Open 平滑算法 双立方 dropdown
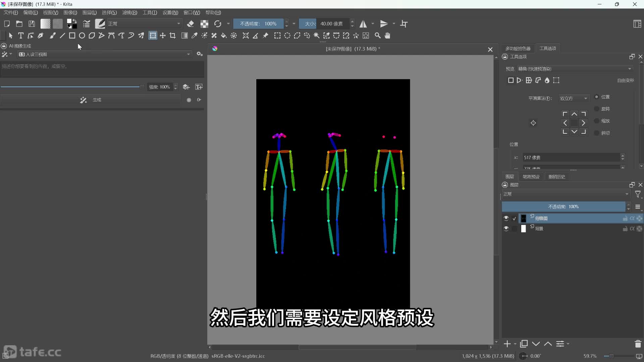Viewport: 644px width, 362px height. coord(574,98)
